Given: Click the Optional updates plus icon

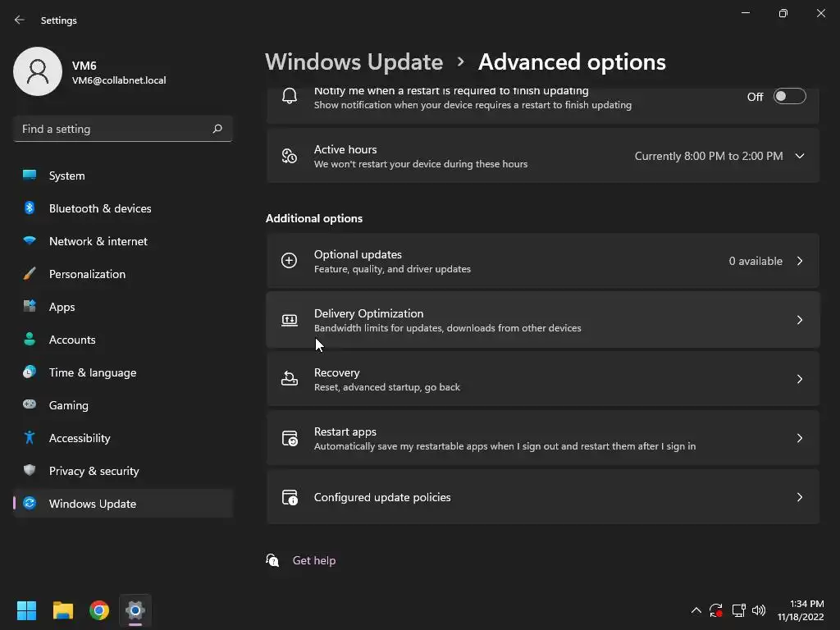Looking at the screenshot, I should coord(290,261).
